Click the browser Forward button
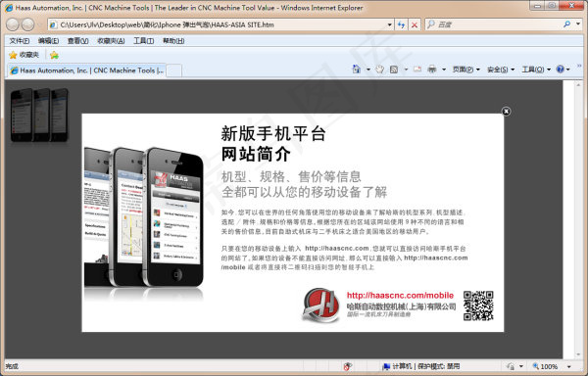The image size is (588, 376). click(27, 24)
